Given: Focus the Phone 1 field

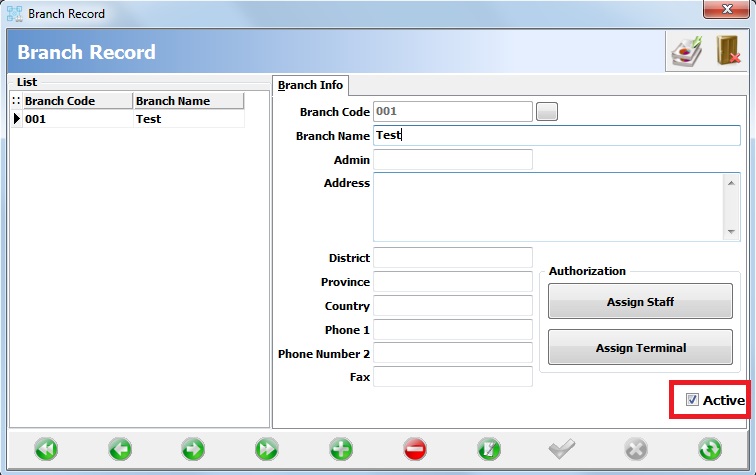Looking at the screenshot, I should click(x=453, y=329).
